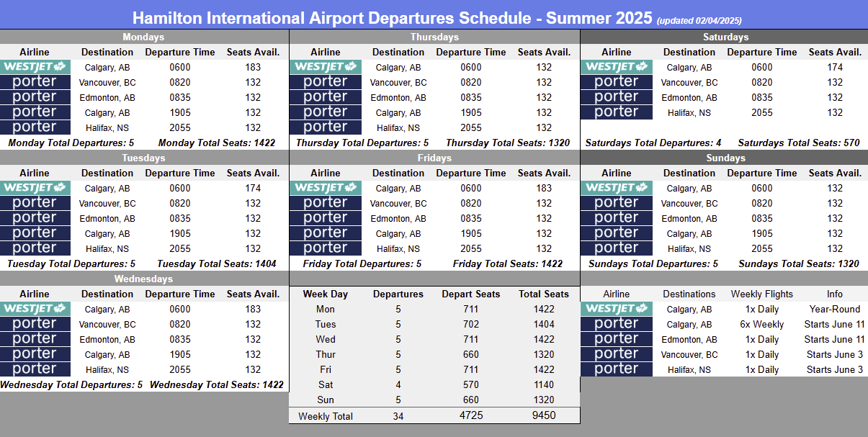The height and width of the screenshot is (437, 868).
Task: Click the Hamilton International Airport Departures Schedule title
Action: tap(393, 17)
